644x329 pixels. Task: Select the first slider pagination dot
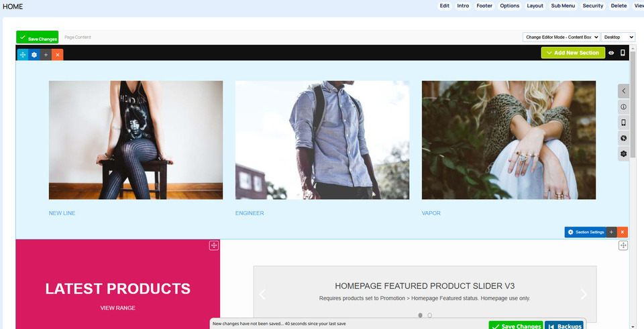coord(421,315)
